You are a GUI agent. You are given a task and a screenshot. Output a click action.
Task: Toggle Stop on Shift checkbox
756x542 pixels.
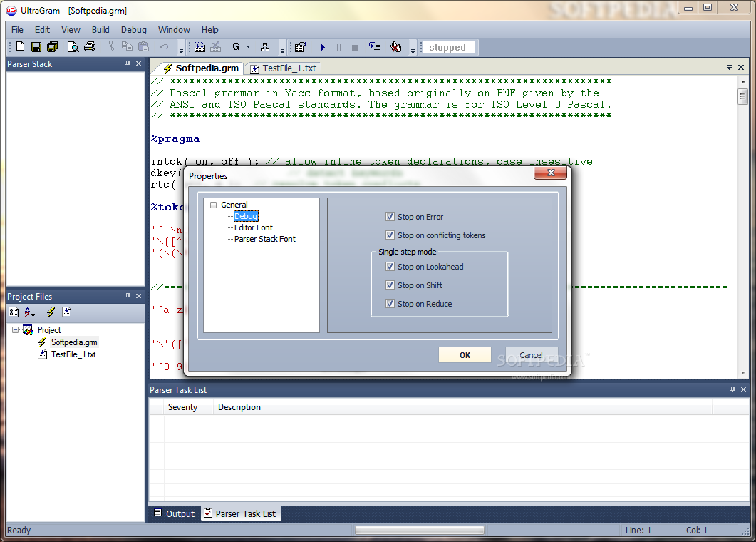click(390, 285)
